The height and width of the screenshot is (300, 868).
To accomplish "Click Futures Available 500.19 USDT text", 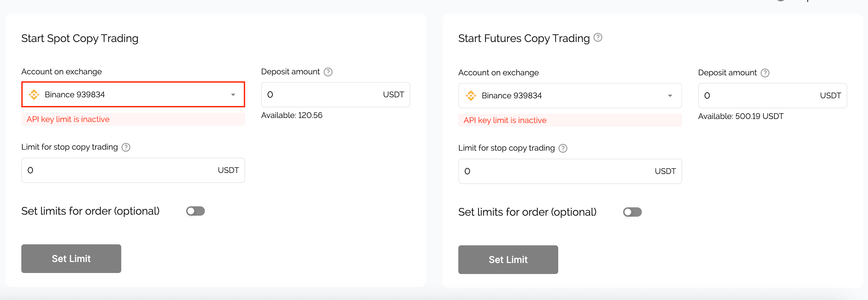I will (741, 116).
